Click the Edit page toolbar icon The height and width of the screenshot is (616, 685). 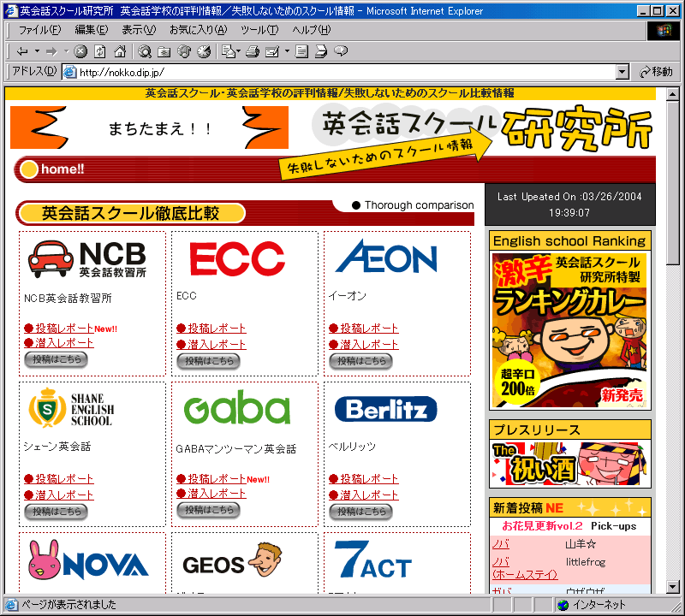tap(272, 51)
